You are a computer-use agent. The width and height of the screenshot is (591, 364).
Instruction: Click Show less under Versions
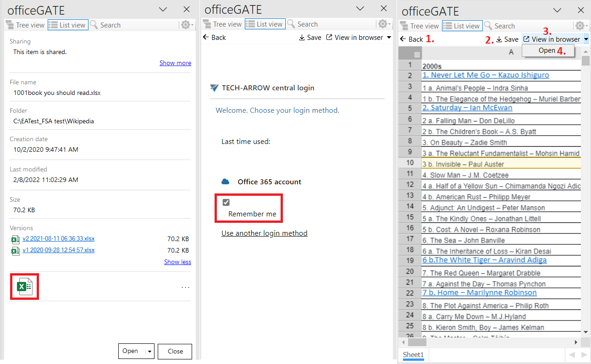177,262
